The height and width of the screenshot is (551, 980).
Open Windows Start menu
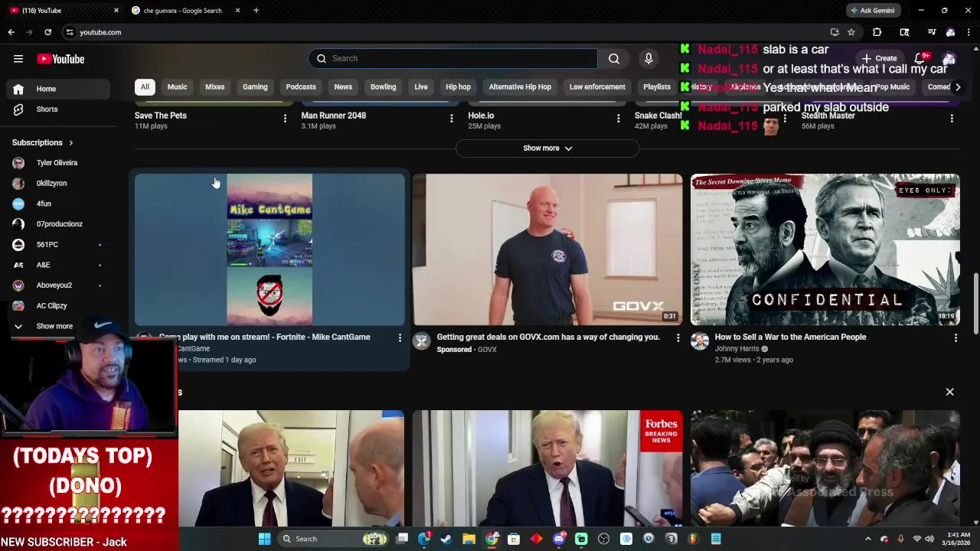click(264, 539)
